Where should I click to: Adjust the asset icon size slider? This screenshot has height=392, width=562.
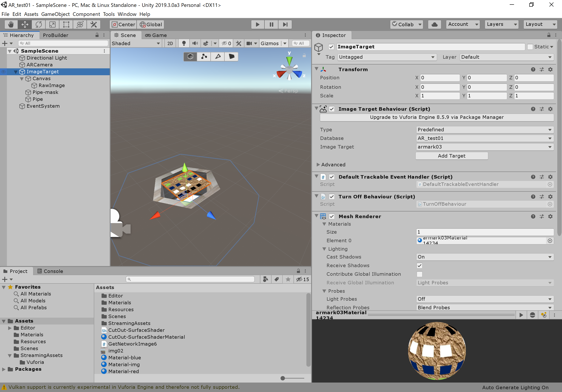[x=283, y=378]
